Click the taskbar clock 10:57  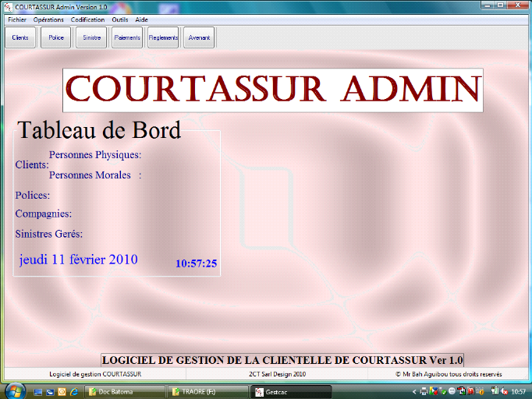518,392
